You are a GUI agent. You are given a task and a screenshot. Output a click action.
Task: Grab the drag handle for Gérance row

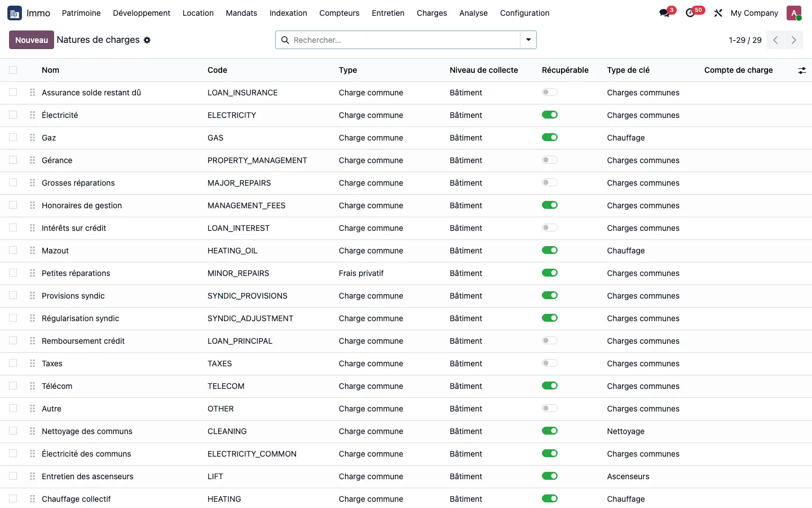[x=33, y=160]
